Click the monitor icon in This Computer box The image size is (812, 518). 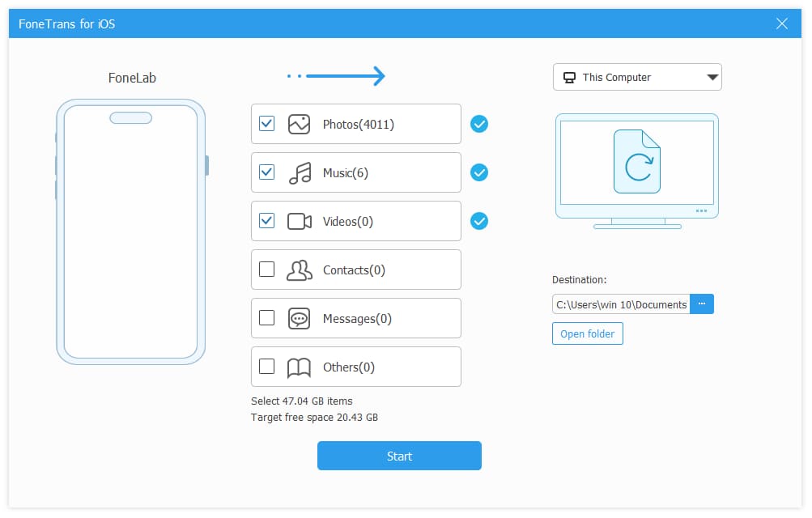[569, 78]
